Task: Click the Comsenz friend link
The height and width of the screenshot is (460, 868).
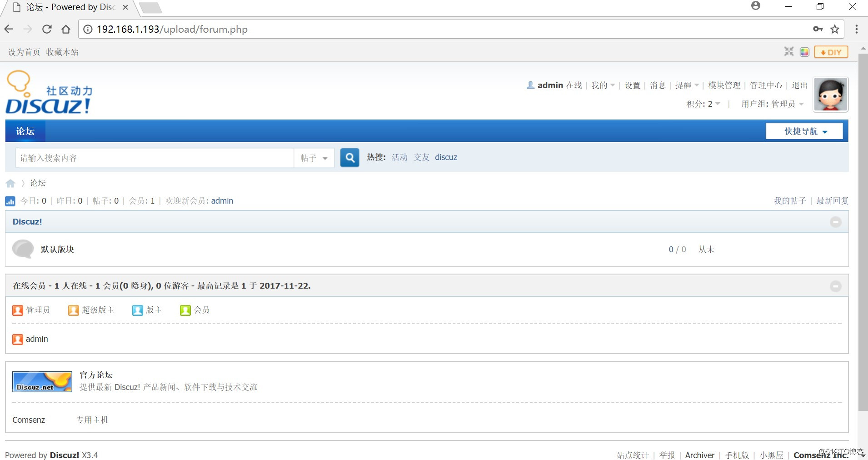Action: (x=29, y=420)
